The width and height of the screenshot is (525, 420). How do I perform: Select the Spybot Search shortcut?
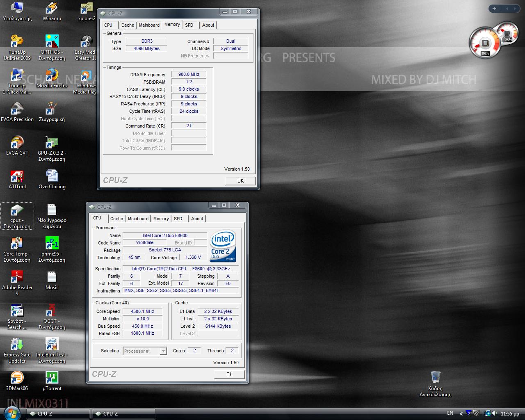pos(17,317)
